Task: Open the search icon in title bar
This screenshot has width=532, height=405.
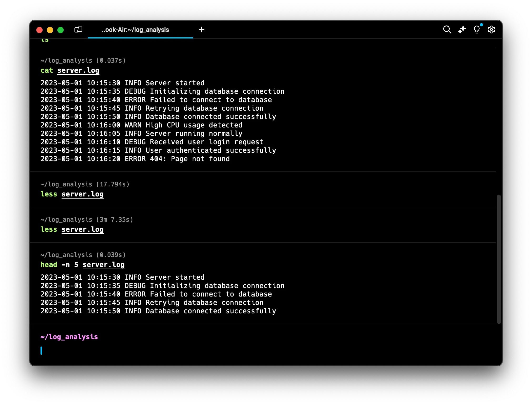Action: point(447,29)
